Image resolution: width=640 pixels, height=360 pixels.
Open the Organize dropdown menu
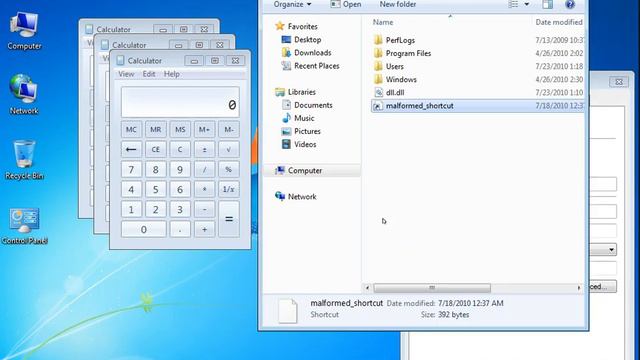click(292, 4)
